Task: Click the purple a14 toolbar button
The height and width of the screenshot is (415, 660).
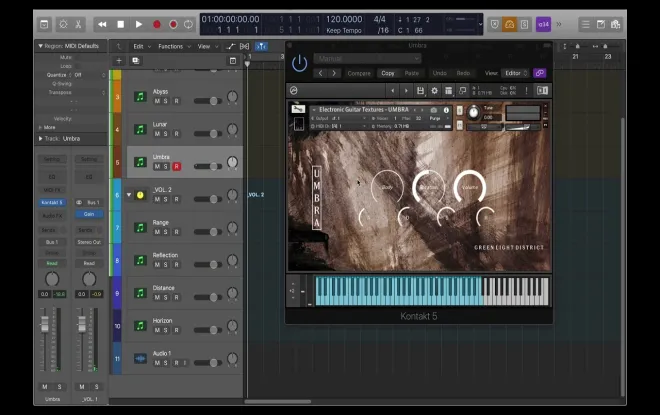Action: pyautogui.click(x=543, y=24)
